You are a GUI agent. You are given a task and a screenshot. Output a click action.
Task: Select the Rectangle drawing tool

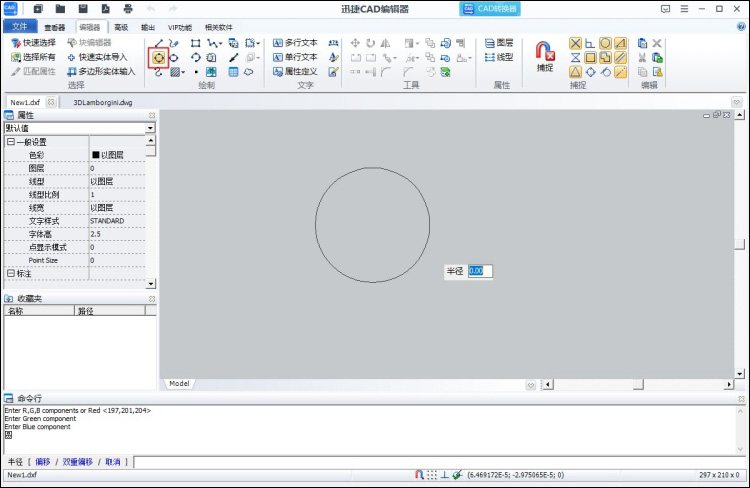[x=196, y=44]
